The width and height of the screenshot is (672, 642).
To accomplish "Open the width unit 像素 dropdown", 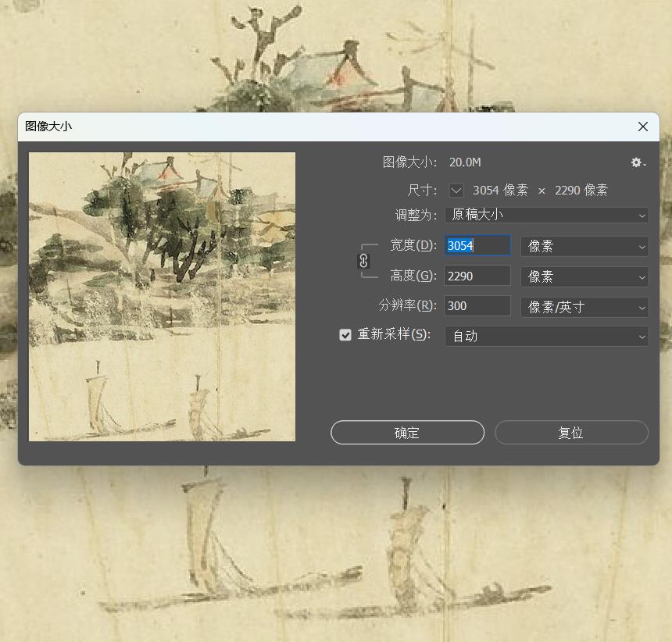I will pos(584,246).
